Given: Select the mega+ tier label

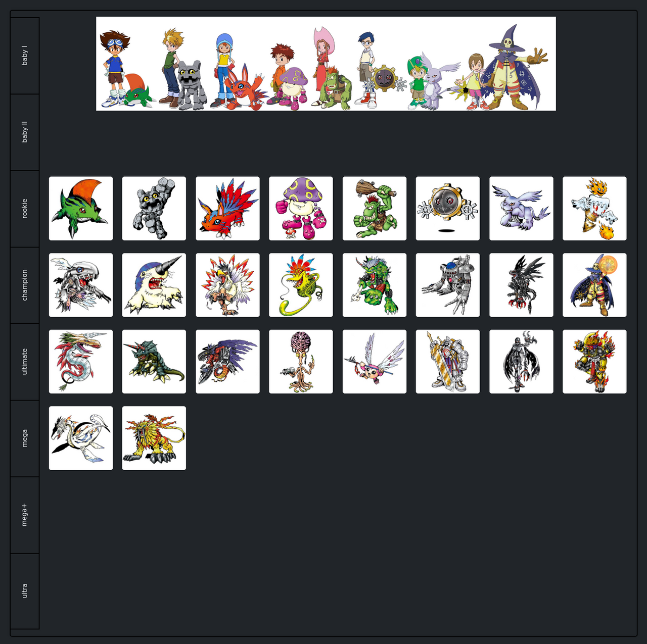Looking at the screenshot, I should click(x=25, y=515).
